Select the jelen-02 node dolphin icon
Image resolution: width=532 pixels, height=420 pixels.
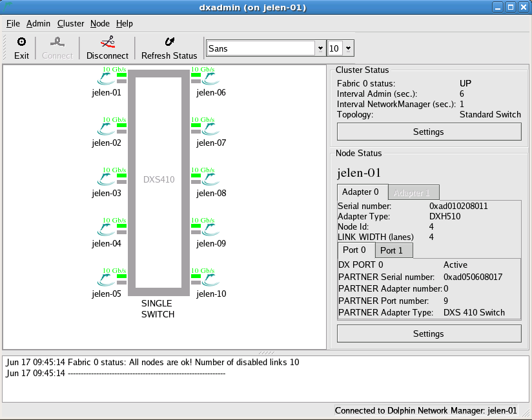pos(106,129)
